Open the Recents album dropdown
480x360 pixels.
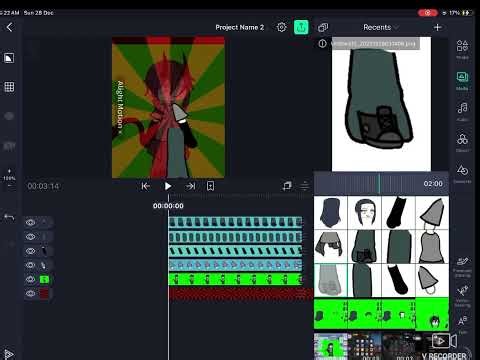(x=380, y=27)
